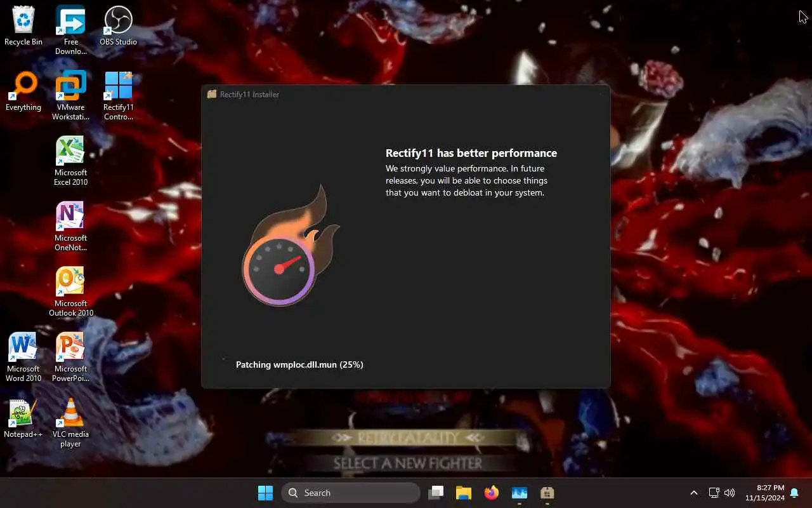The height and width of the screenshot is (508, 812).
Task: Select the OBS Studio desktop shortcut
Action: tap(118, 26)
